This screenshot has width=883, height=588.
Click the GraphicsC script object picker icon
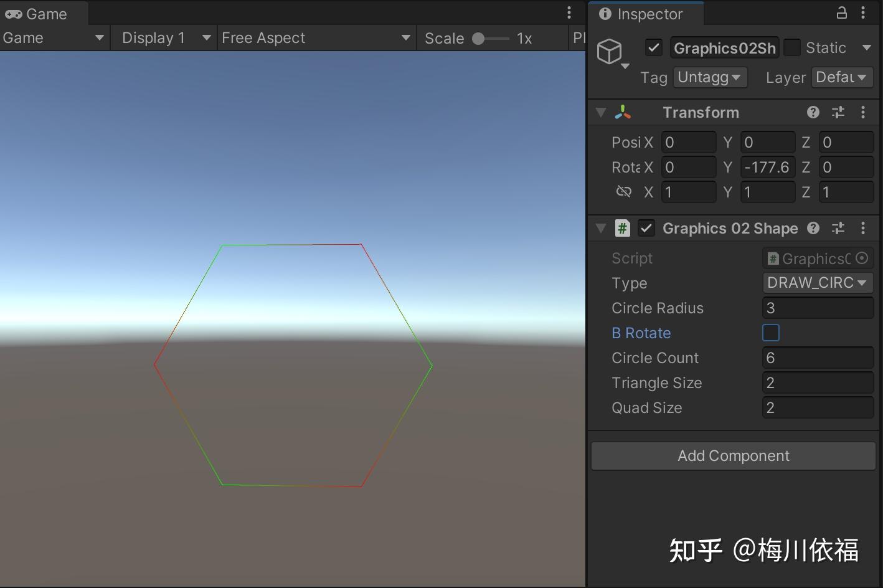[862, 258]
